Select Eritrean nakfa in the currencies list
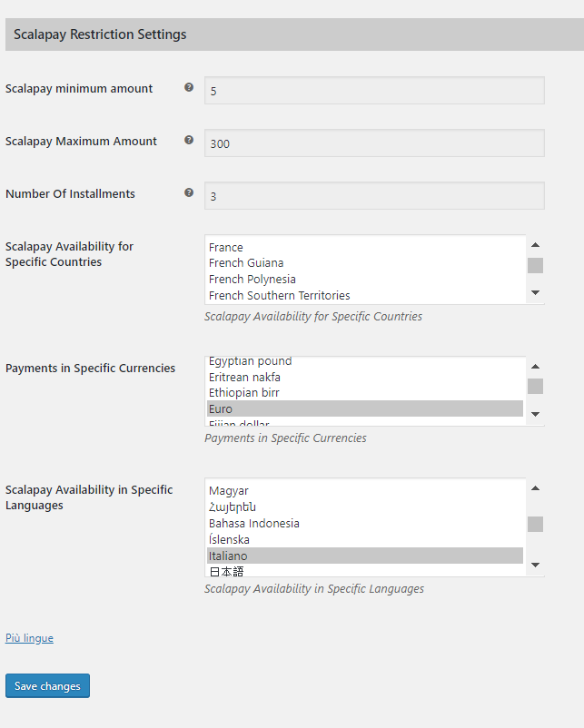This screenshot has width=584, height=728. point(365,377)
